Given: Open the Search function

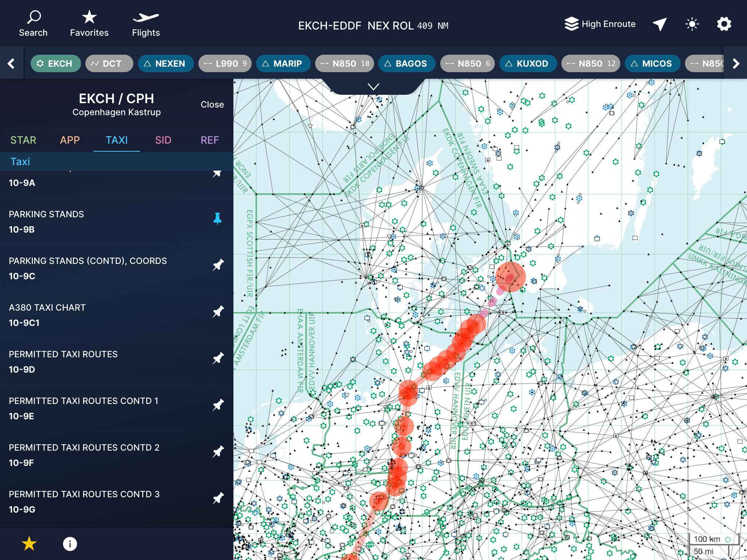Looking at the screenshot, I should click(x=33, y=24).
